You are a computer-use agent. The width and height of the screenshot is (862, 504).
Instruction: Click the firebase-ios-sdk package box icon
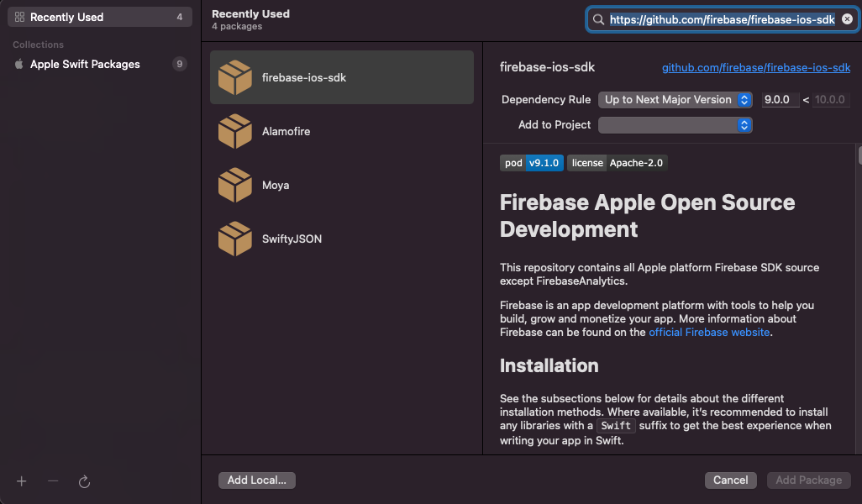(234, 77)
